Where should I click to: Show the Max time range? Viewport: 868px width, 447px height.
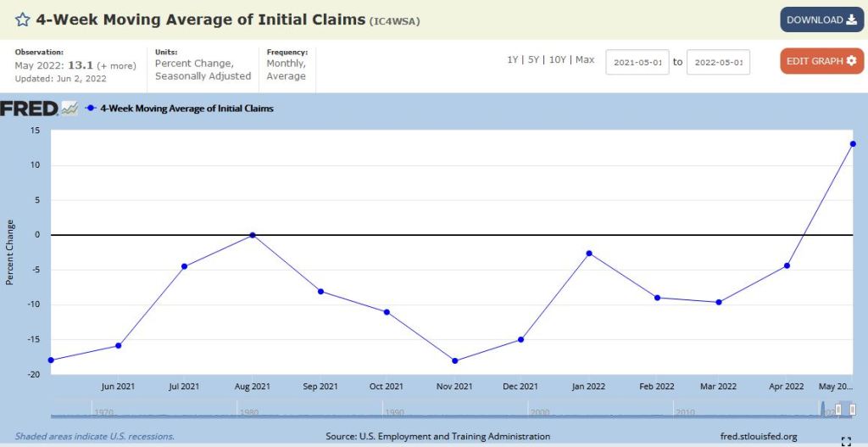(585, 60)
